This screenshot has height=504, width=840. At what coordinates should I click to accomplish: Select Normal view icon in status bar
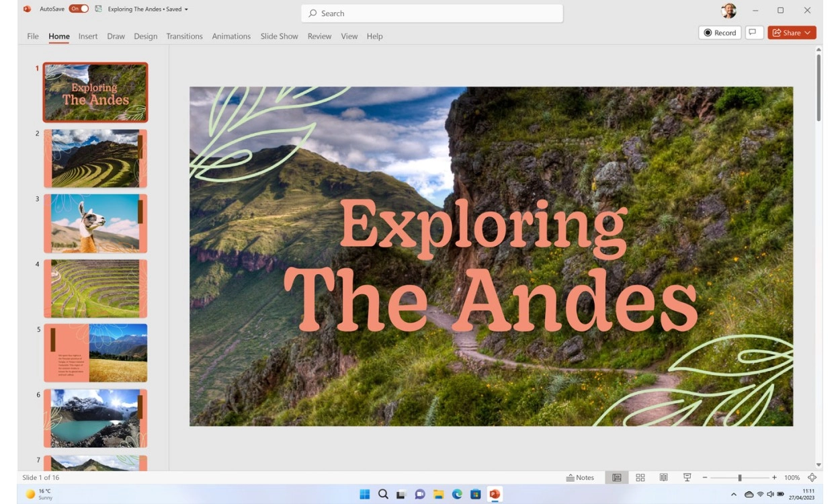pyautogui.click(x=616, y=477)
